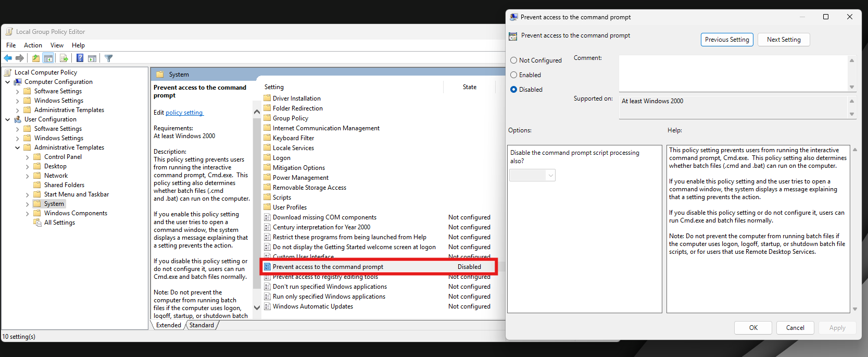Click the Up One Level folder icon

click(35, 58)
